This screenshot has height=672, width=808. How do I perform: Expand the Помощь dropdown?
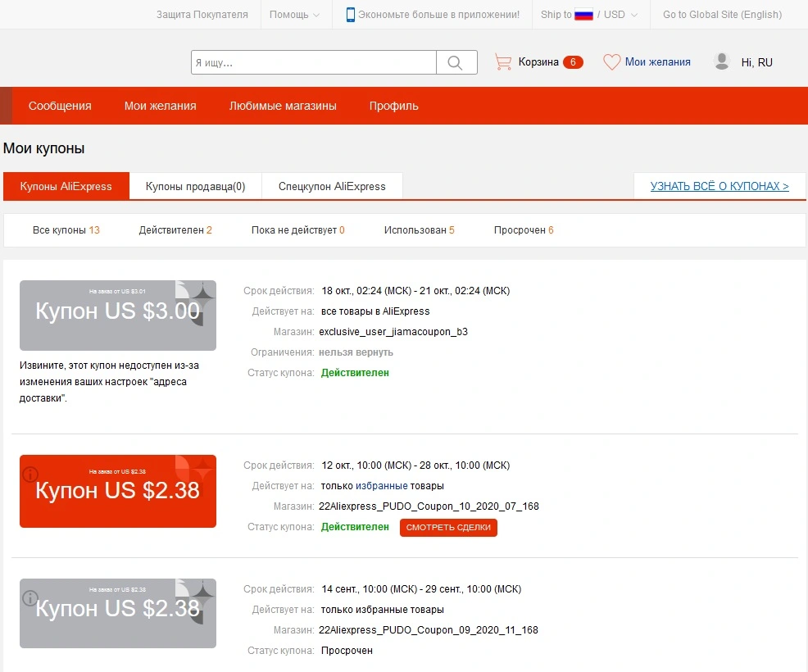(x=294, y=15)
